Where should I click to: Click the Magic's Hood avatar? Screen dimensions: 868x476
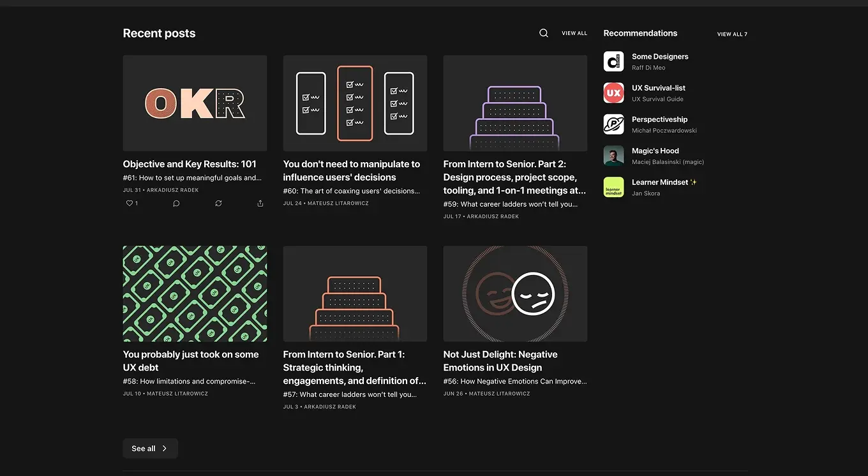point(613,156)
